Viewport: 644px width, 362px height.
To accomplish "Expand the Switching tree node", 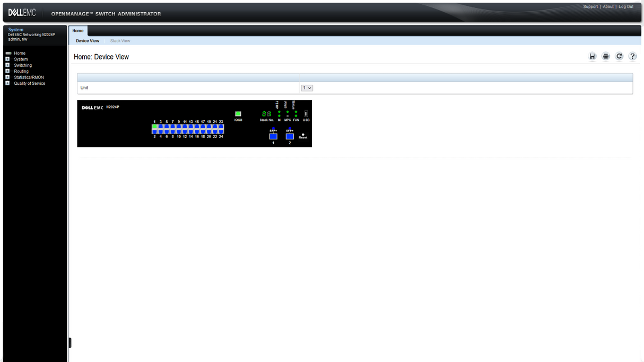I will pos(7,65).
